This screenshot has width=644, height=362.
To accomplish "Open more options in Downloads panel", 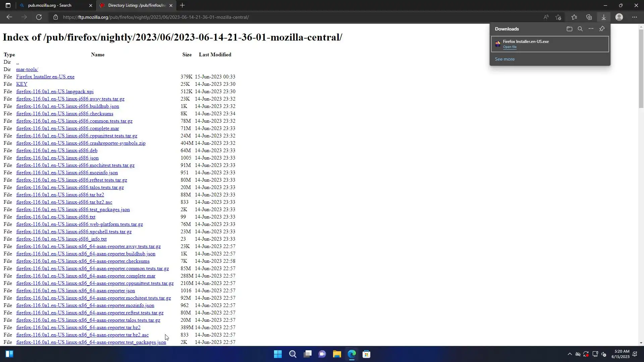I will pyautogui.click(x=591, y=29).
